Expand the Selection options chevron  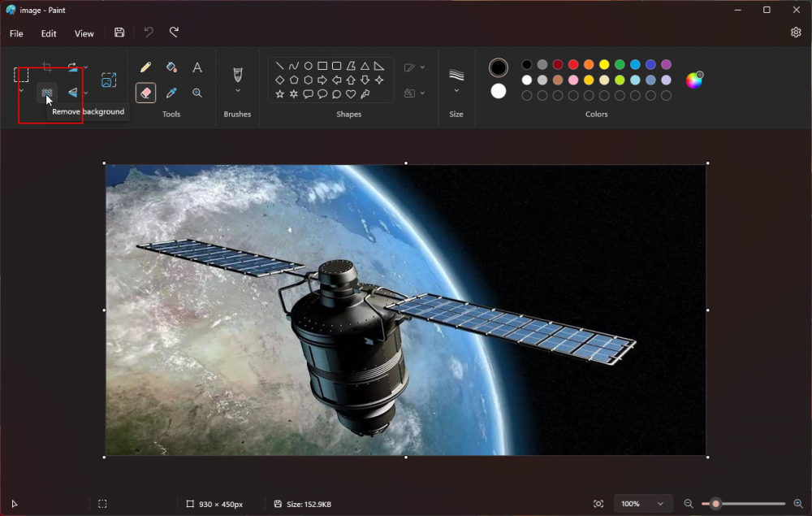point(21,91)
